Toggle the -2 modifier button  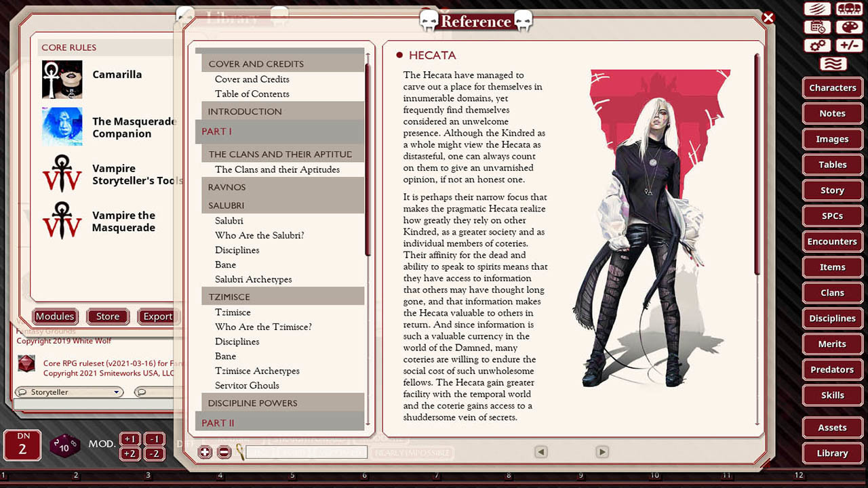click(155, 453)
